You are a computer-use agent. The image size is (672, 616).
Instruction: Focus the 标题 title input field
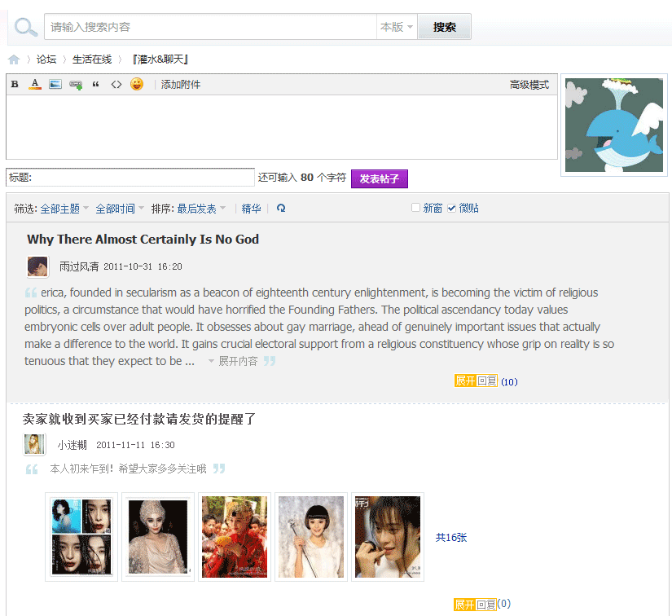[130, 178]
